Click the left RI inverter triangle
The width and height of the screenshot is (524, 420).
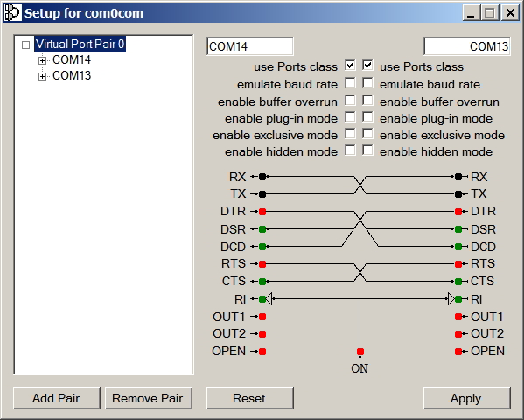pyautogui.click(x=269, y=299)
